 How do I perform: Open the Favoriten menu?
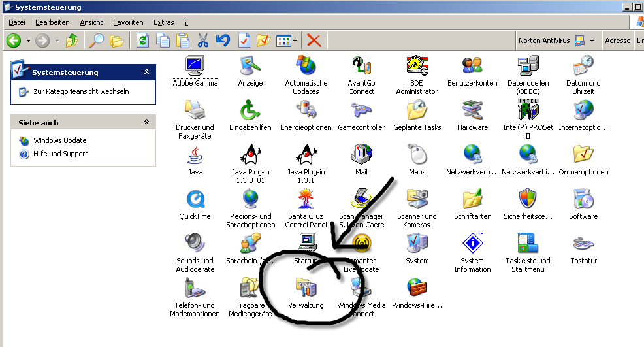point(128,22)
